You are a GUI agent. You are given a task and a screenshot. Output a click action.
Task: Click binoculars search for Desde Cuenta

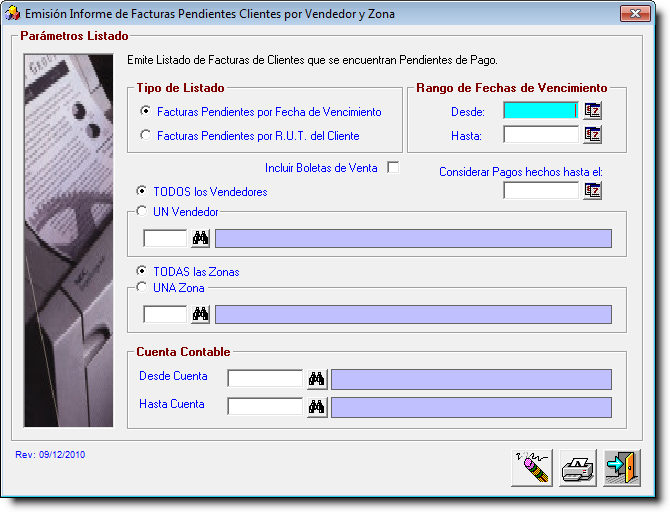coord(317,379)
